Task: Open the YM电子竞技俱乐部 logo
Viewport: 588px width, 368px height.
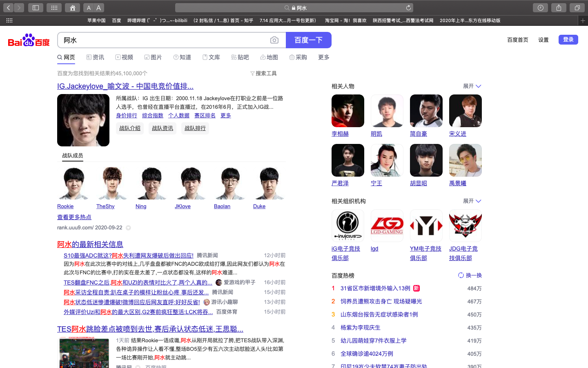Action: tap(426, 226)
